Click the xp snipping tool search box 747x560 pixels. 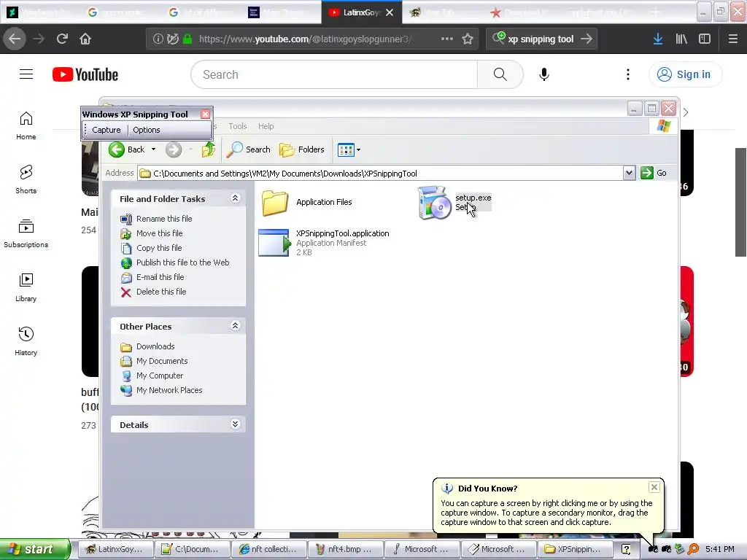coord(542,39)
